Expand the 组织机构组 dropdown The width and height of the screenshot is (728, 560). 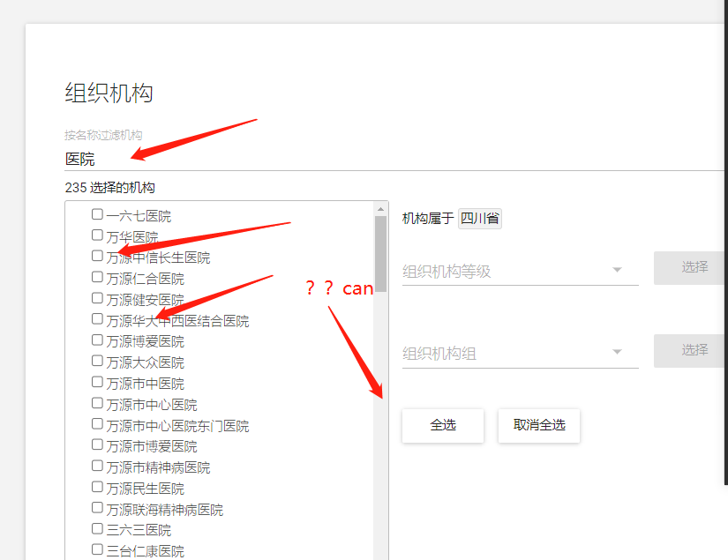pyautogui.click(x=520, y=354)
